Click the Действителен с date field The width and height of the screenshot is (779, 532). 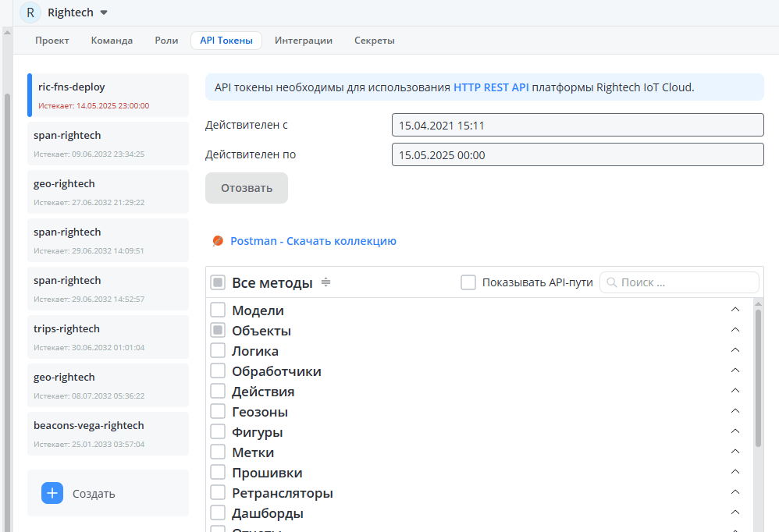pyautogui.click(x=578, y=125)
